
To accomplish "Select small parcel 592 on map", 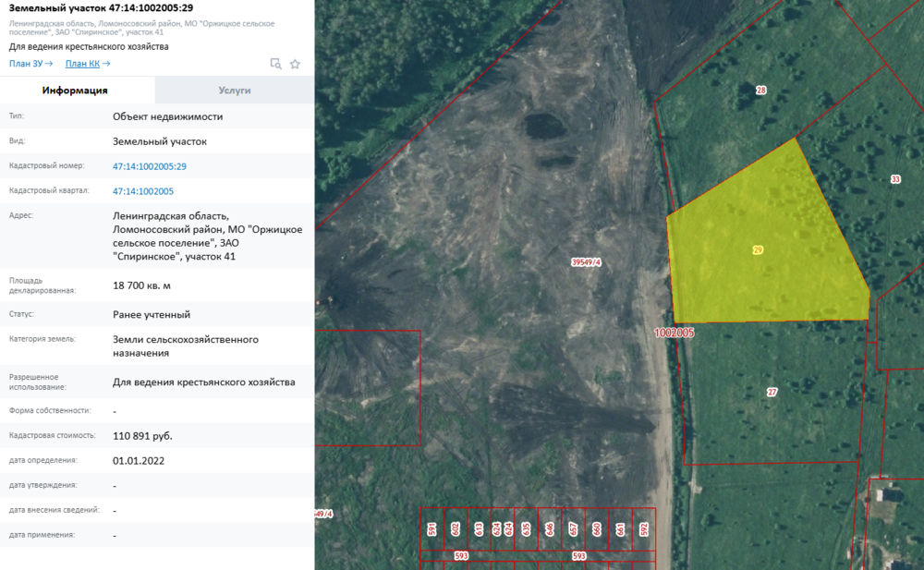I will 644,528.
